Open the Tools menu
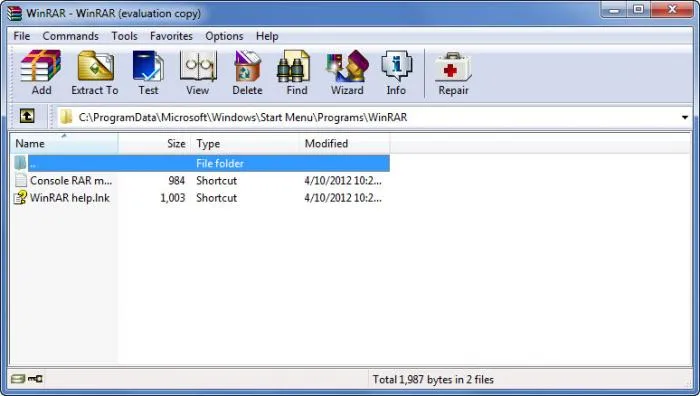Screen dimensions: 700x396 click(124, 36)
